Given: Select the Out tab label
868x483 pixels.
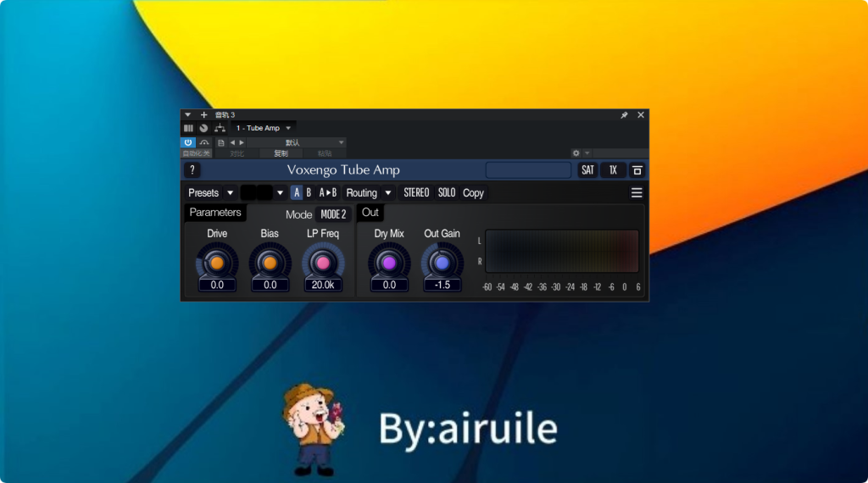Looking at the screenshot, I should click(x=370, y=213).
